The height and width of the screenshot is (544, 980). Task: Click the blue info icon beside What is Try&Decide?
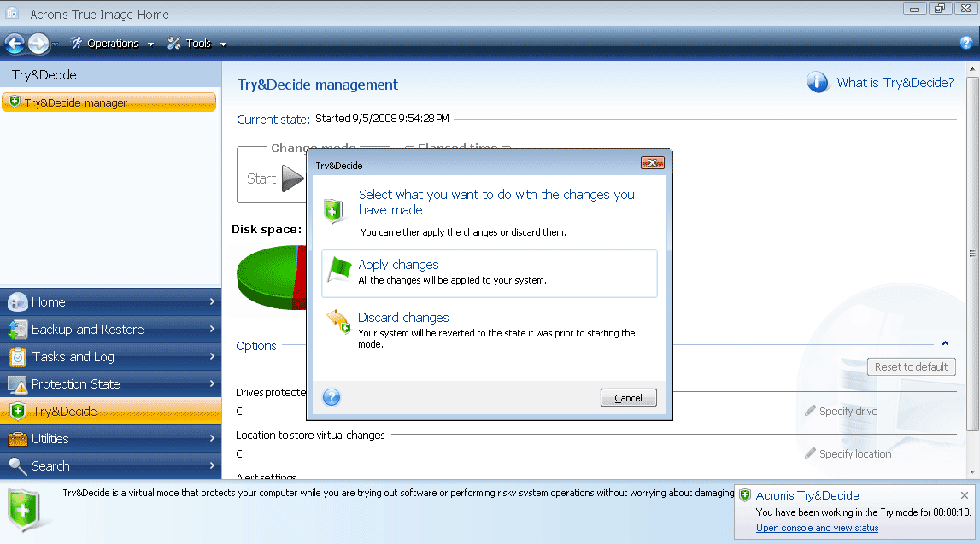pyautogui.click(x=817, y=82)
